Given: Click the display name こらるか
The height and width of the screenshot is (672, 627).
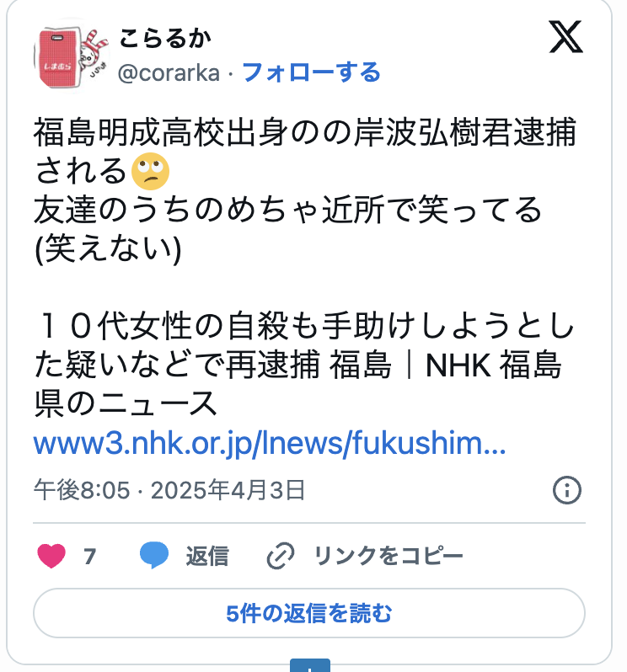Looking at the screenshot, I should click(x=165, y=39).
